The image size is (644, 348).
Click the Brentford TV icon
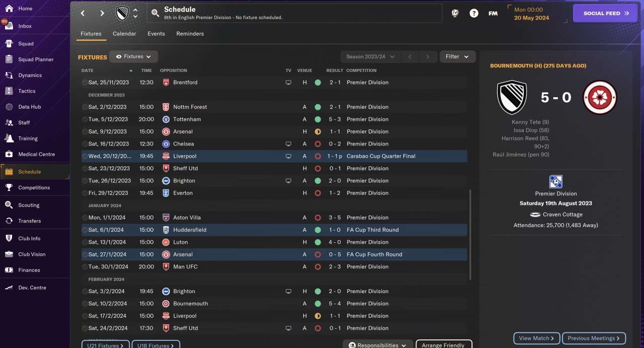coord(288,83)
